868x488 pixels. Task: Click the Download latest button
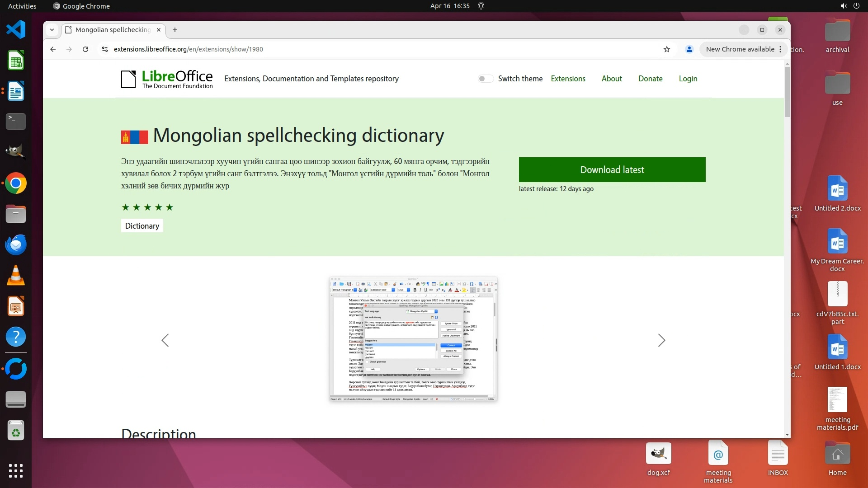tap(612, 170)
